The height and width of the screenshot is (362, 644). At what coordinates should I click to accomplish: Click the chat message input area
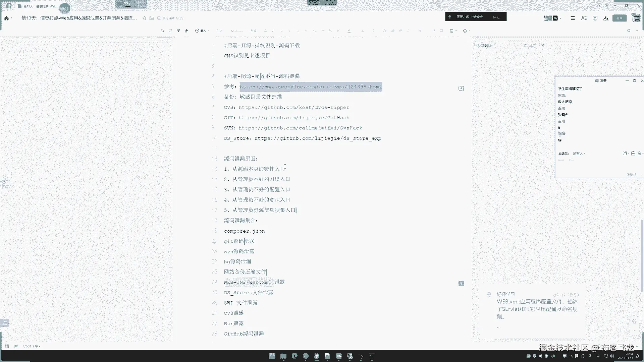pyautogui.click(x=594, y=164)
